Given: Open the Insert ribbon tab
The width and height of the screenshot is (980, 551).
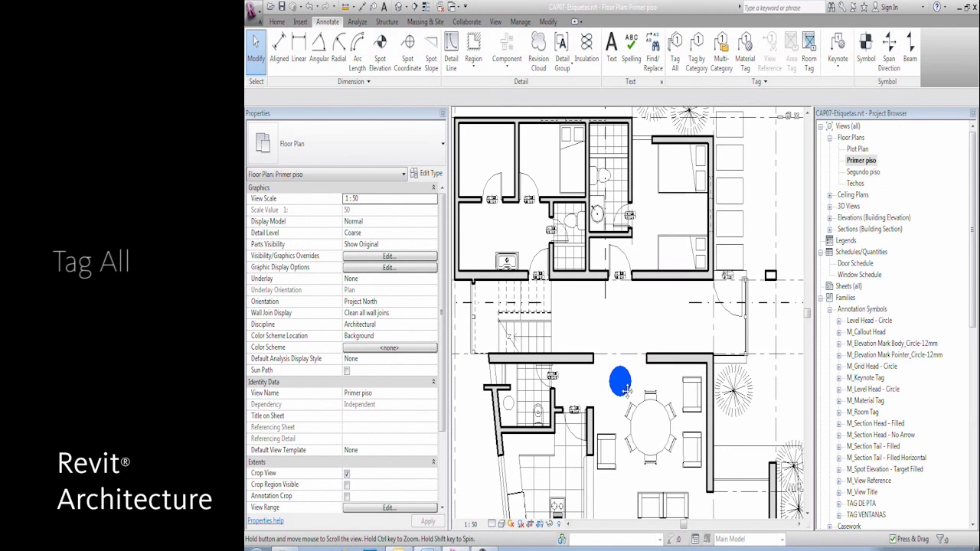Looking at the screenshot, I should pyautogui.click(x=300, y=22).
